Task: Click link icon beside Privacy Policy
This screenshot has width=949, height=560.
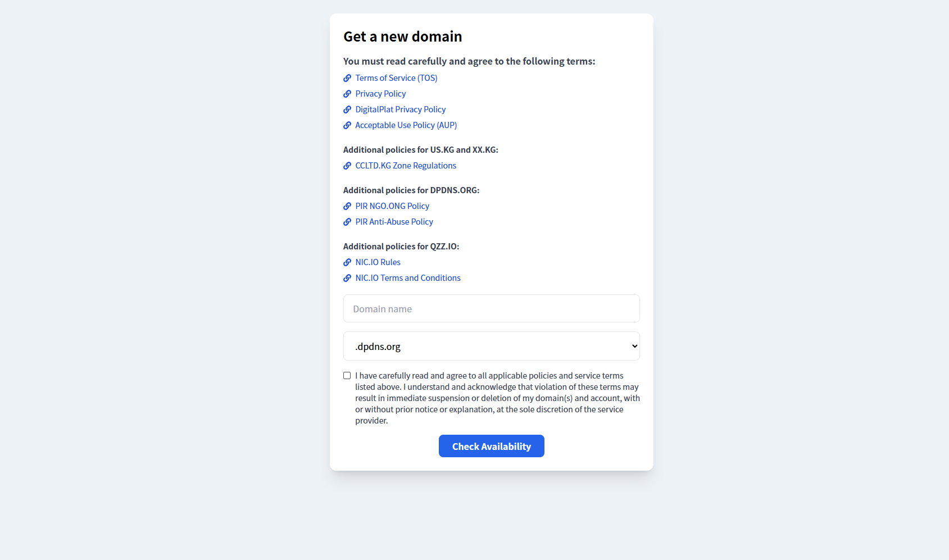Action: point(347,94)
